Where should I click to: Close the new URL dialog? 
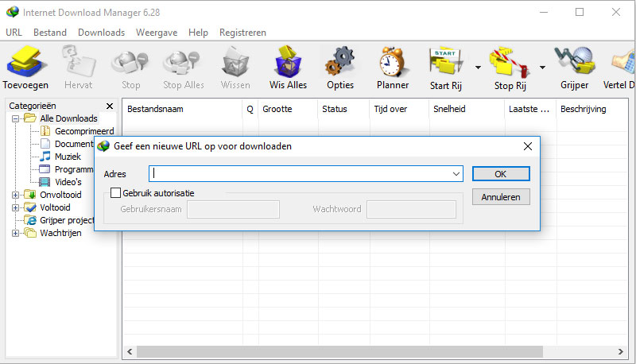coord(528,146)
